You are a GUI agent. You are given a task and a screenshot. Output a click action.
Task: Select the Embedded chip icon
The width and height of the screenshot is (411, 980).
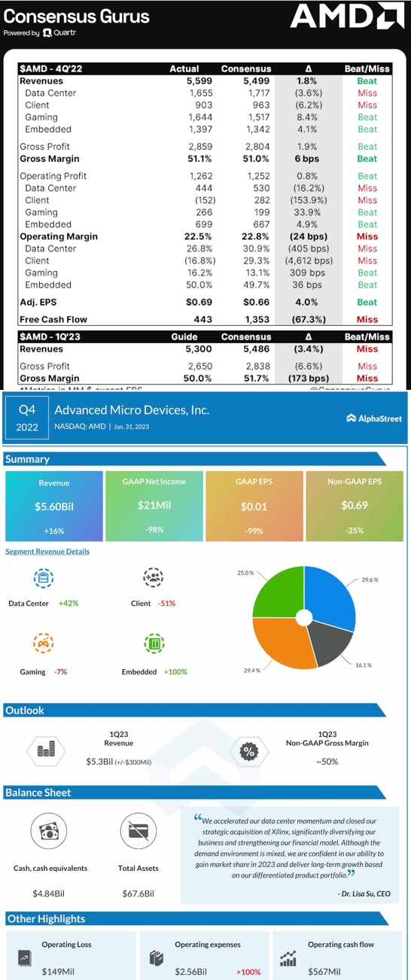154,644
